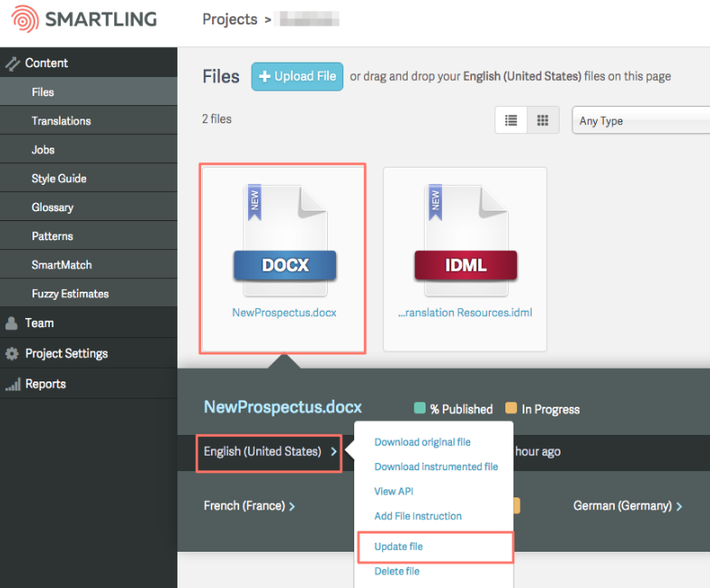Open the ...ranslation Resources.idml link
This screenshot has width=710, height=588.
pos(465,313)
